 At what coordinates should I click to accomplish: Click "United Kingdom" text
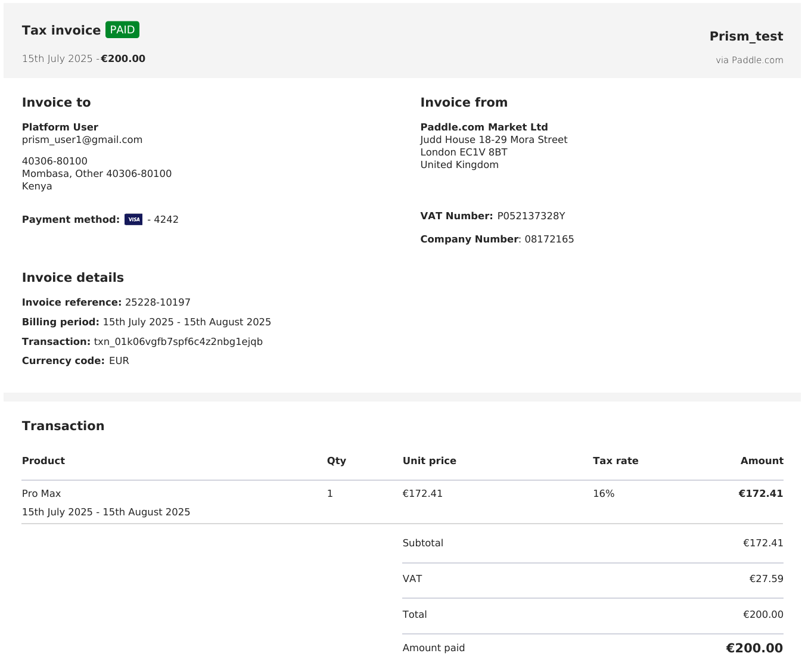pyautogui.click(x=459, y=165)
